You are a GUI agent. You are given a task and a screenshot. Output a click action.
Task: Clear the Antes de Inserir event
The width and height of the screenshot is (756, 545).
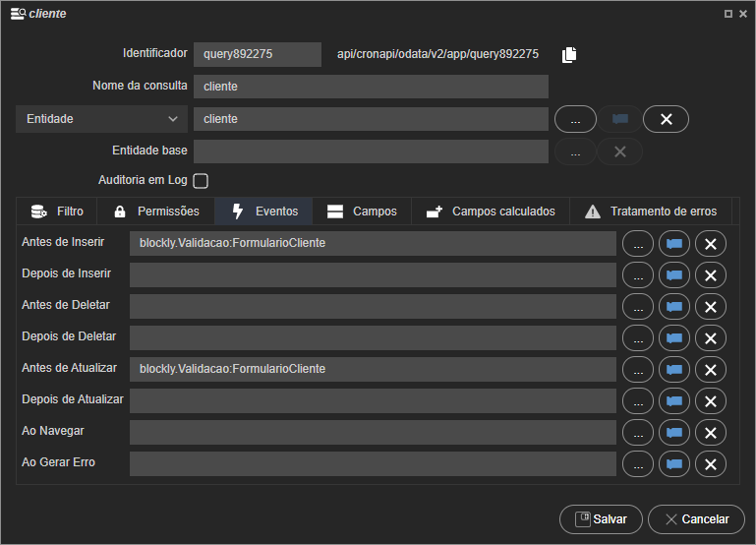(711, 244)
